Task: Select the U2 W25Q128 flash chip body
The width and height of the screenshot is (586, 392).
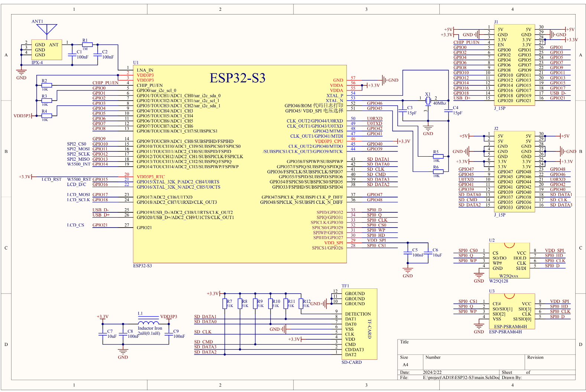Action: (x=509, y=261)
